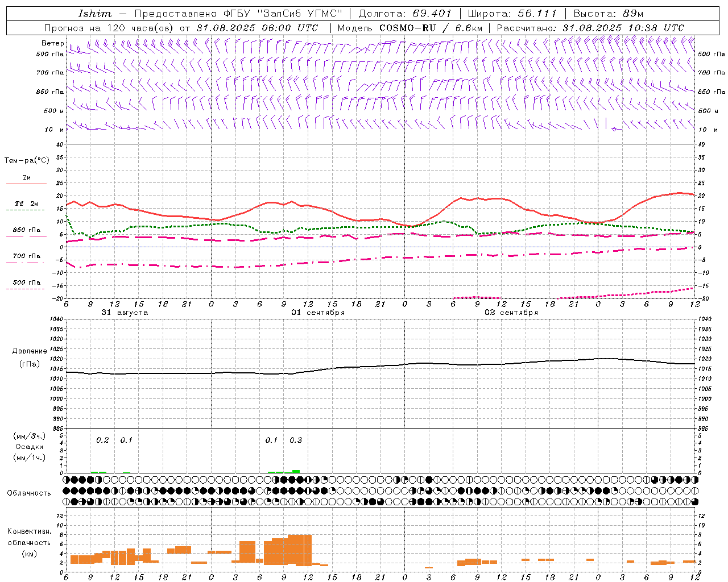Click the Модель COSMO-RU / 6.6км label
The width and height of the screenshot is (728, 582).
coord(410,28)
